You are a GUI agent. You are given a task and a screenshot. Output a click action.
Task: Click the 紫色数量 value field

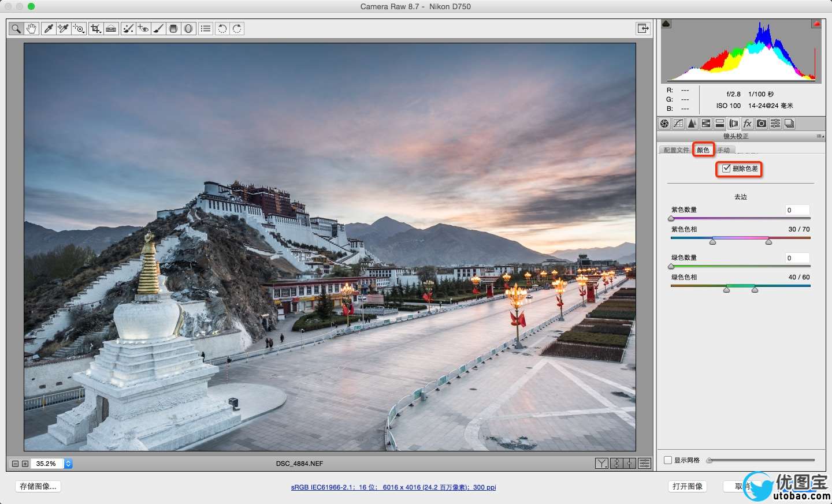click(797, 210)
